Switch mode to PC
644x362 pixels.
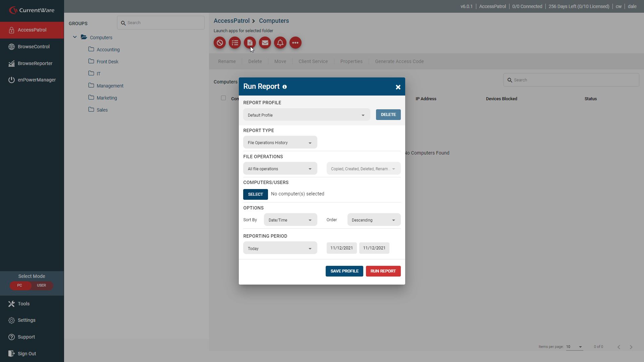[20, 286]
